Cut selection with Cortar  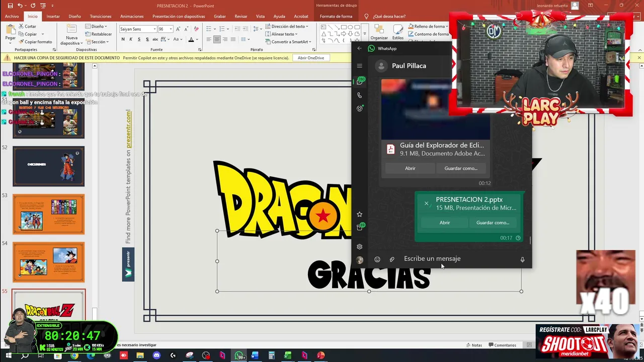click(28, 26)
